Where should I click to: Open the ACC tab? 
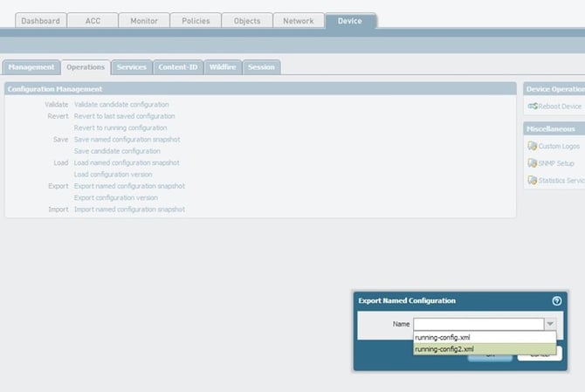tap(93, 21)
